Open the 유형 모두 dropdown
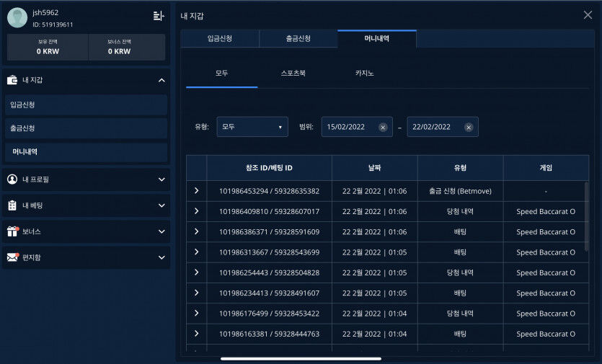Image resolution: width=602 pixels, height=364 pixels. click(252, 127)
